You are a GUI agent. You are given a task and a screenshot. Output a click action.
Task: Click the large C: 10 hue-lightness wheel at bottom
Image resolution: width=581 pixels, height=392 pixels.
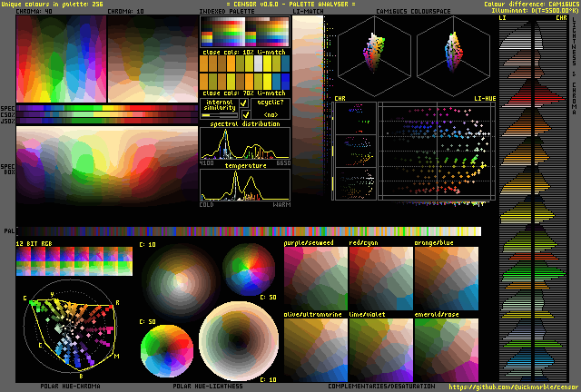(x=239, y=343)
